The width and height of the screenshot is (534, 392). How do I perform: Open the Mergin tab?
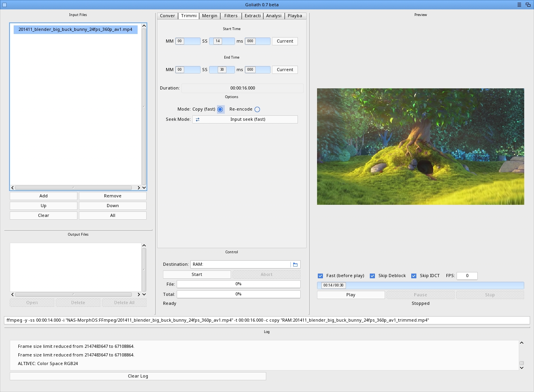click(x=210, y=16)
